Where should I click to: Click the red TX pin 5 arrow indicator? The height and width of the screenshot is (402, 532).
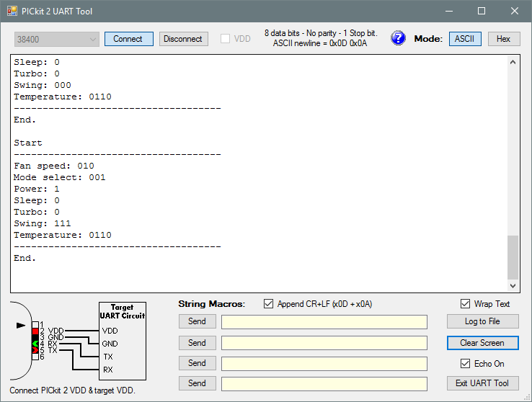[35, 350]
